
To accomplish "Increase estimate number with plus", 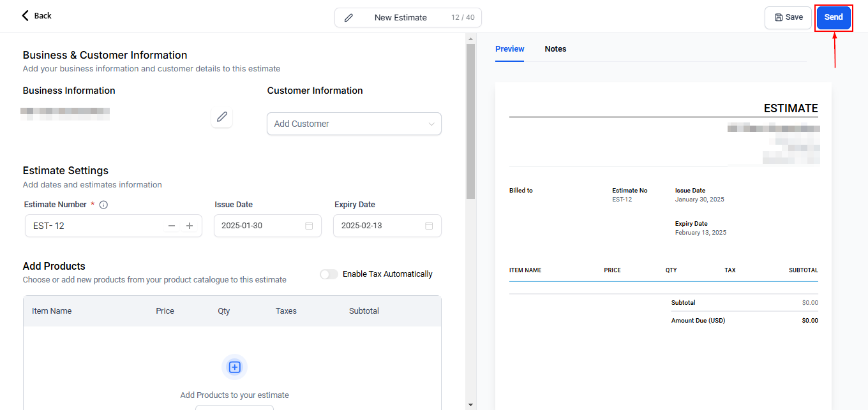I will [190, 226].
